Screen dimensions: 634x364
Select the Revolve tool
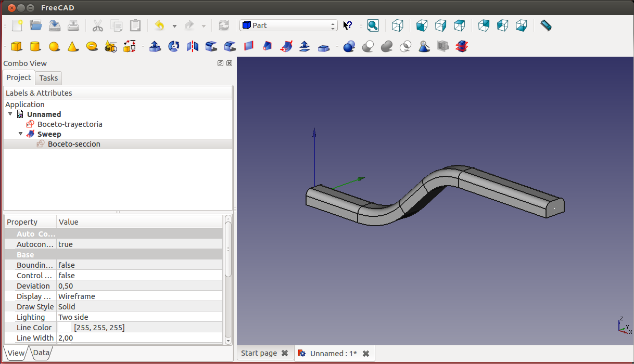[x=174, y=47]
